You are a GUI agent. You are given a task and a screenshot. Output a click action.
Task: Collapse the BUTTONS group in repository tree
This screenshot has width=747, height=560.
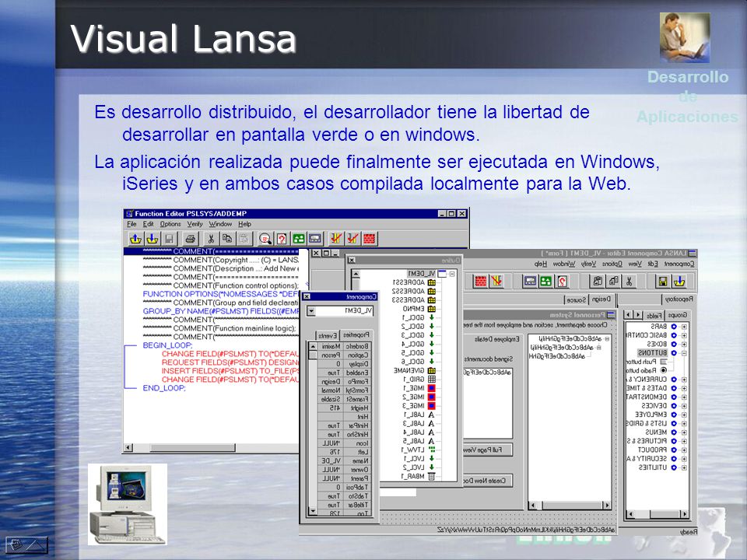coord(684,353)
